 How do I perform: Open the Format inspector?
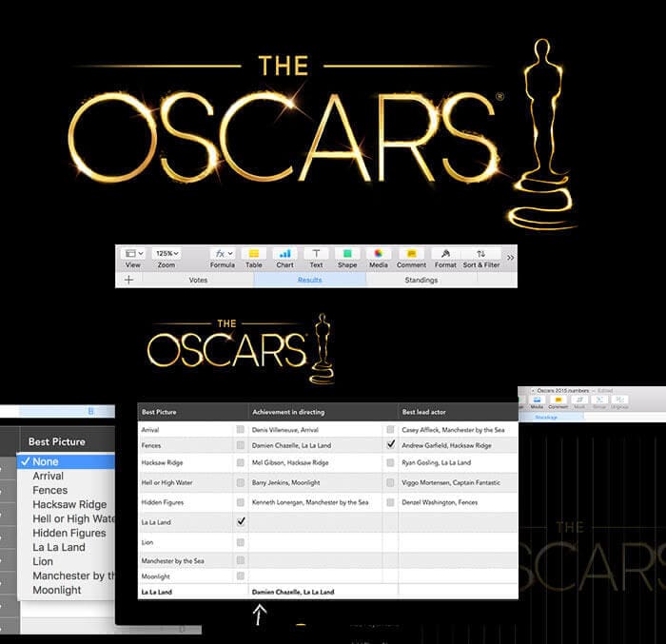(x=445, y=254)
